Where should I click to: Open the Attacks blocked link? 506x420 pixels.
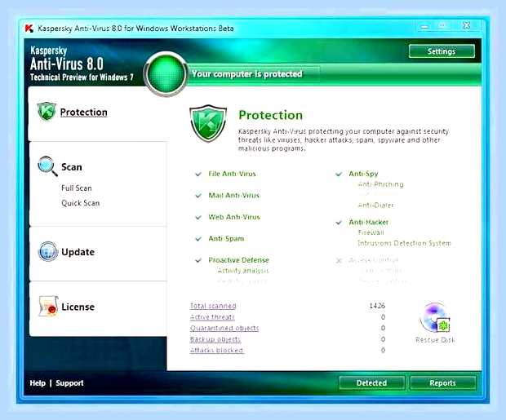point(216,351)
